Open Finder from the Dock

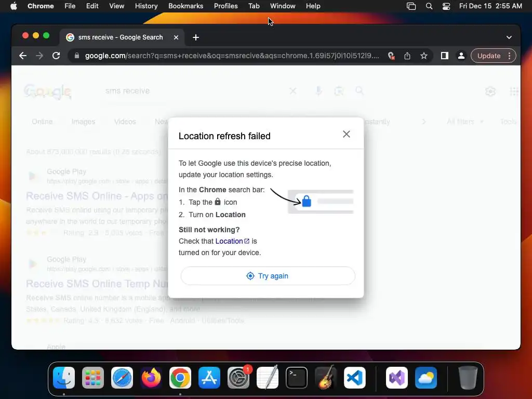coord(64,378)
